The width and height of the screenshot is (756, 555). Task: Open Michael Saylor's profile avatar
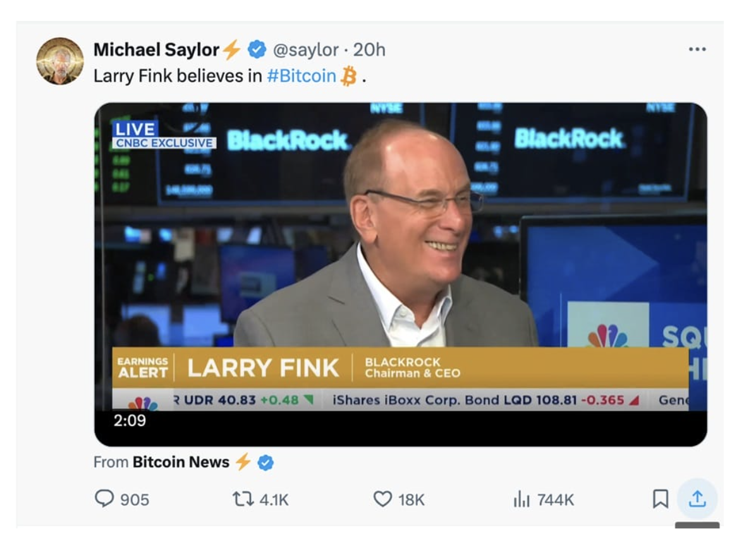[60, 61]
